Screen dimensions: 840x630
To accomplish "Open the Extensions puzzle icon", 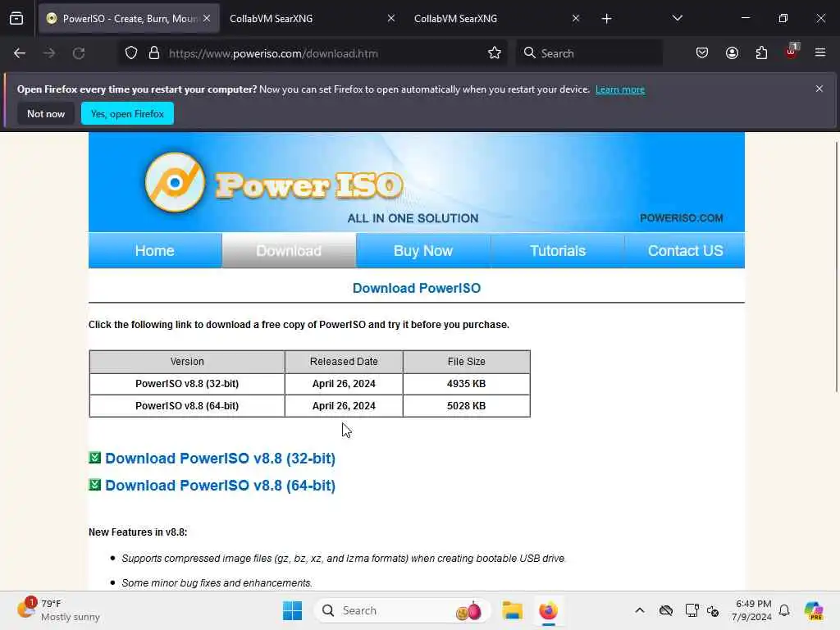I will pyautogui.click(x=761, y=53).
